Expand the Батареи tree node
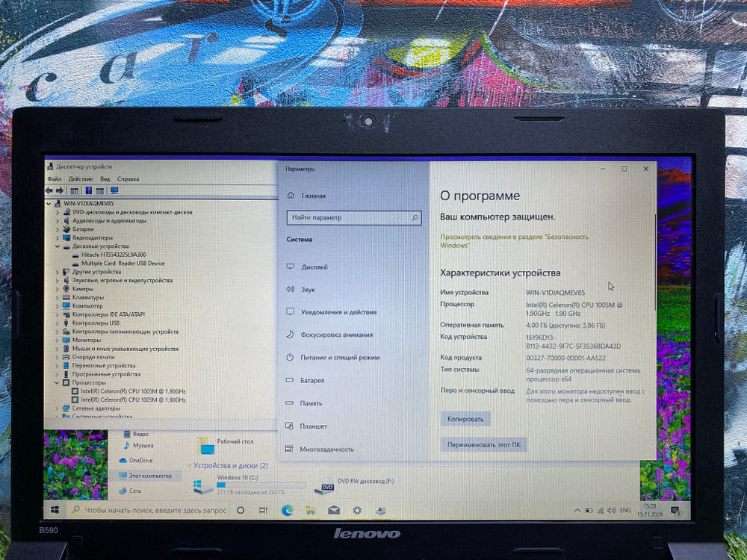747x560 pixels. coord(58,229)
